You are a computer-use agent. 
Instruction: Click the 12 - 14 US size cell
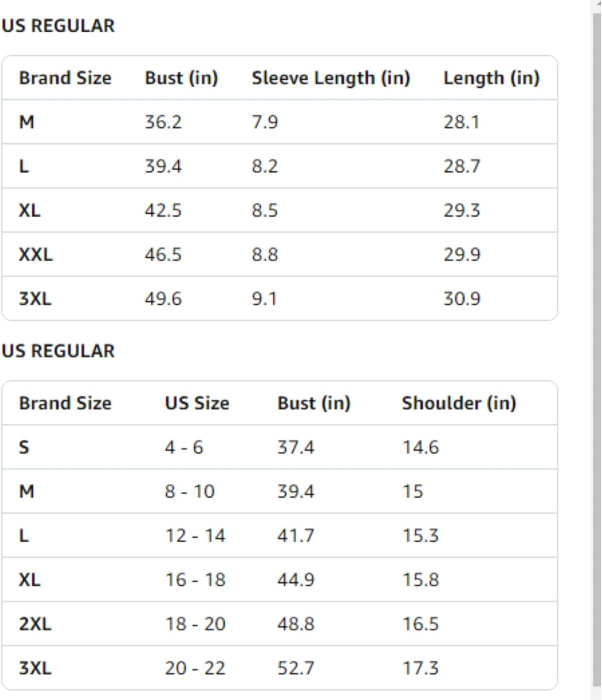(195, 536)
